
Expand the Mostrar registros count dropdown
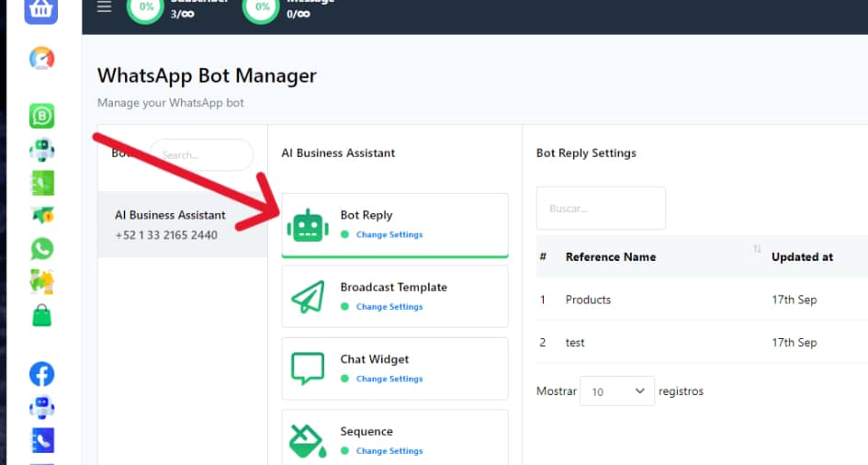pos(617,391)
